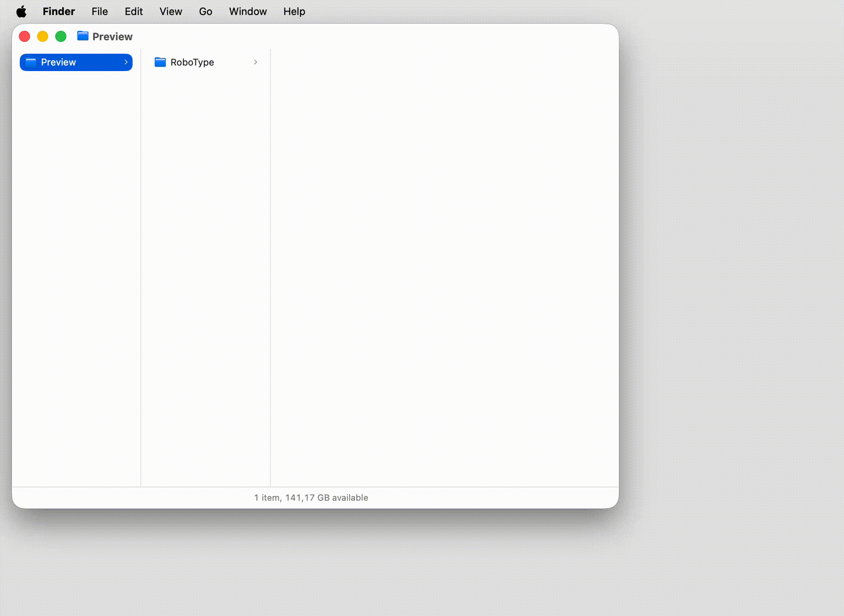Minimize window using the yellow button

43,37
